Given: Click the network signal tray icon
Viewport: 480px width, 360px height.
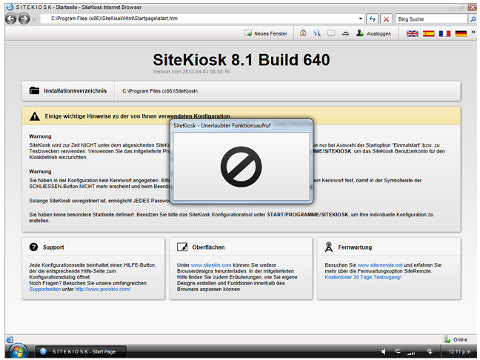Looking at the screenshot, I should click(x=411, y=352).
